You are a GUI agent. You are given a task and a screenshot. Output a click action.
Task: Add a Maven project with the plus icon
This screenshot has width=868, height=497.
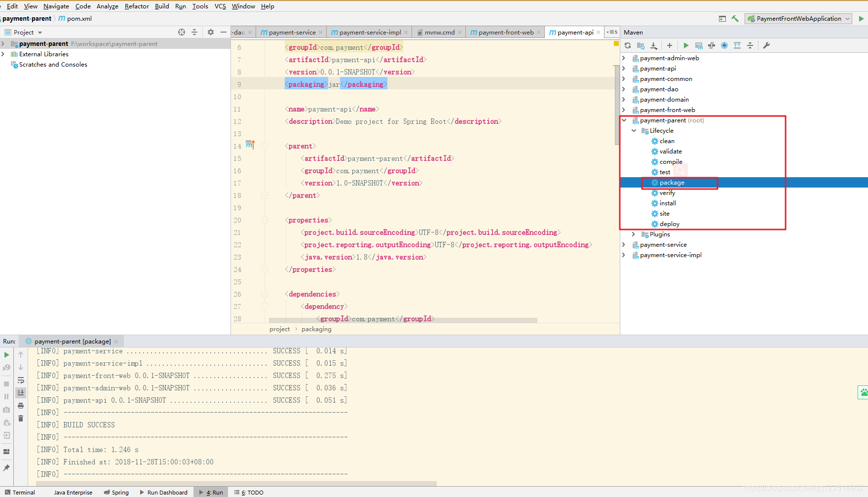(670, 45)
